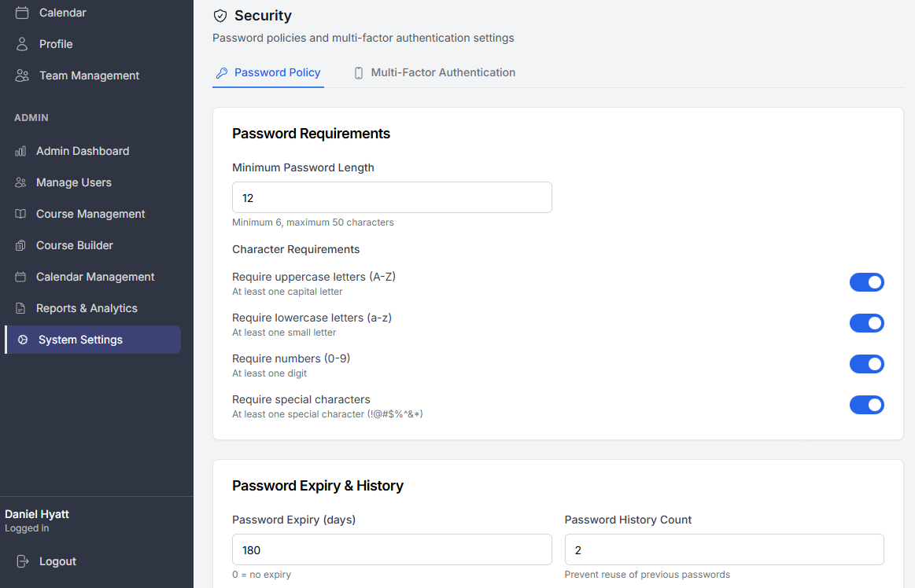Switch to the Multi-Factor Authentication tab

click(434, 72)
